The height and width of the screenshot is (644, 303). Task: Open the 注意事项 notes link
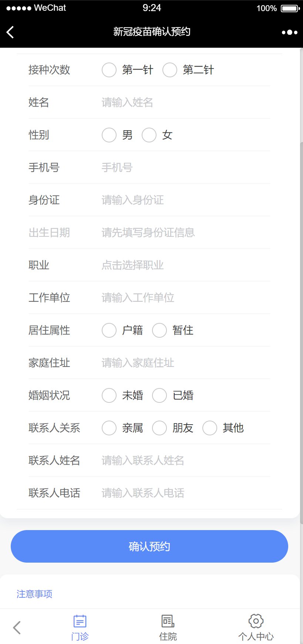34,594
